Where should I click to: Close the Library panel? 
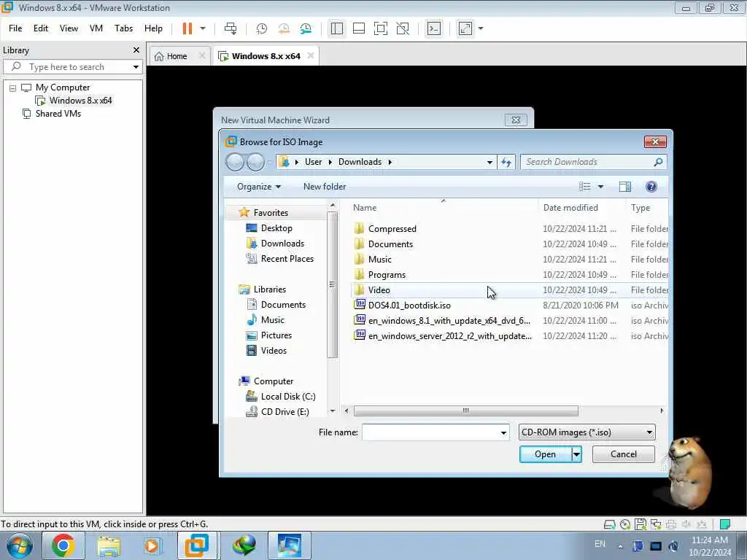coord(136,50)
